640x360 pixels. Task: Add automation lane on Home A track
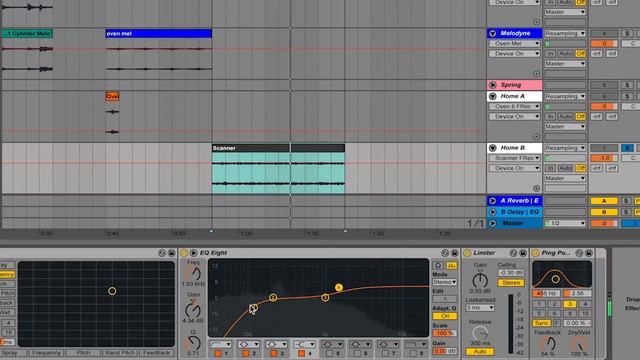(536, 137)
